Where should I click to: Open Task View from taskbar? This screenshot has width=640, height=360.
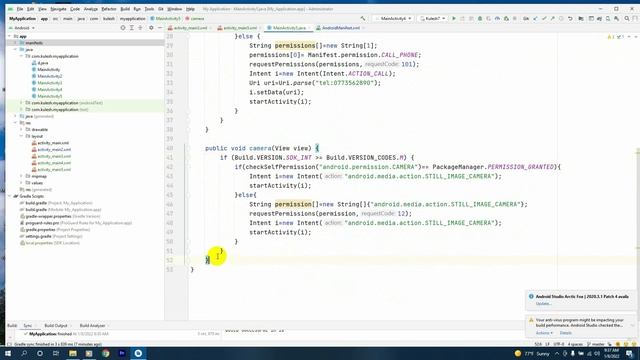pyautogui.click(x=56, y=353)
